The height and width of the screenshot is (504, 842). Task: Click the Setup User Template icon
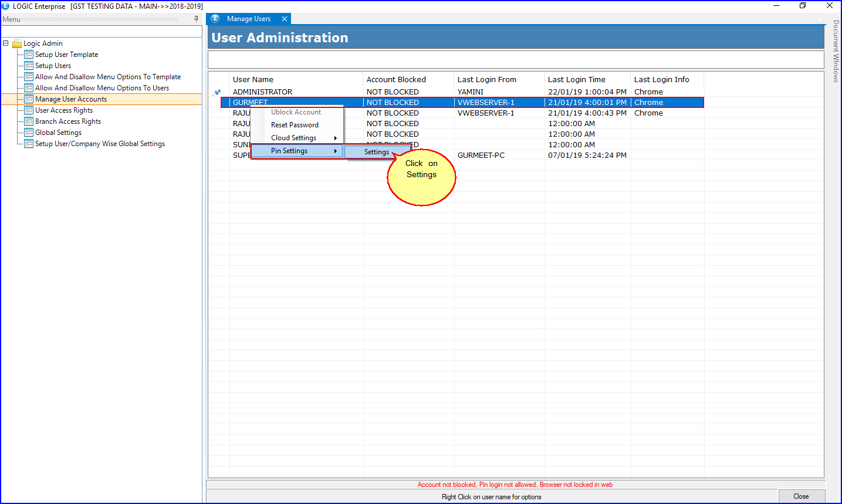[x=29, y=55]
